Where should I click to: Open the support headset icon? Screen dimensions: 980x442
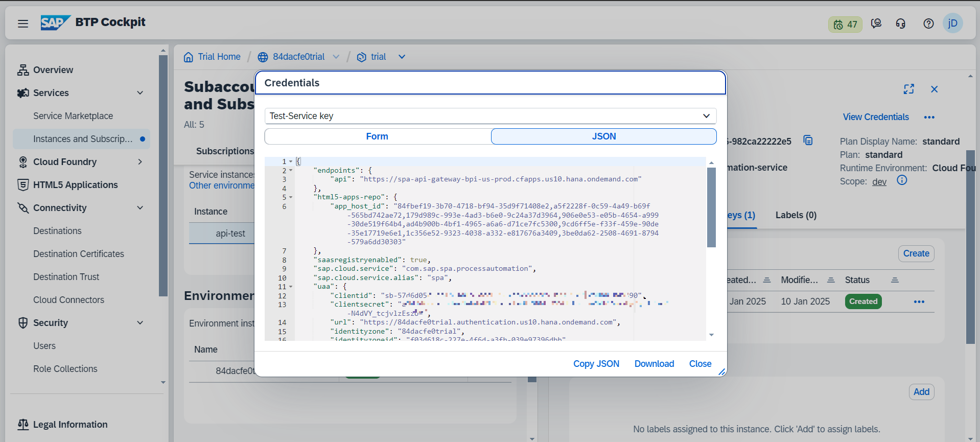[901, 24]
